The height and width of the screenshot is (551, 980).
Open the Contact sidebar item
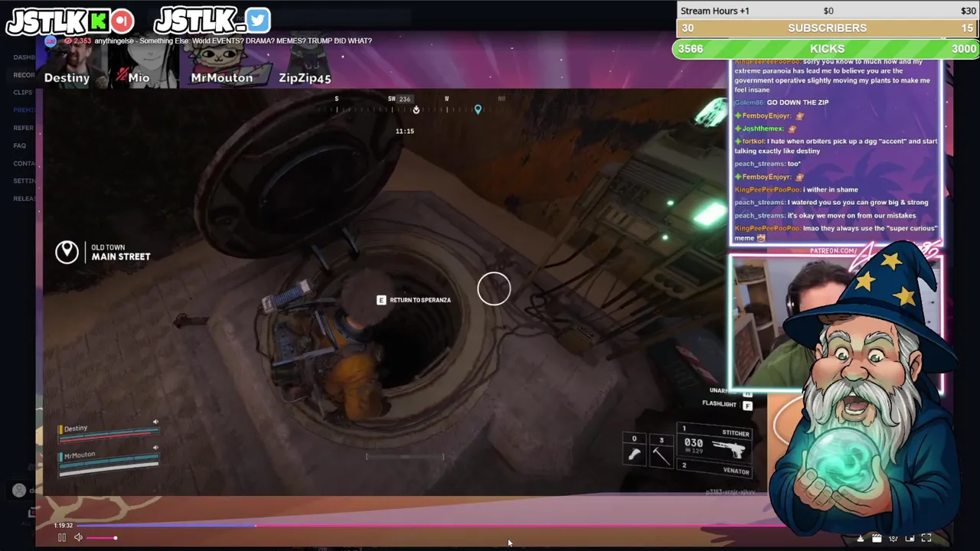coord(24,163)
